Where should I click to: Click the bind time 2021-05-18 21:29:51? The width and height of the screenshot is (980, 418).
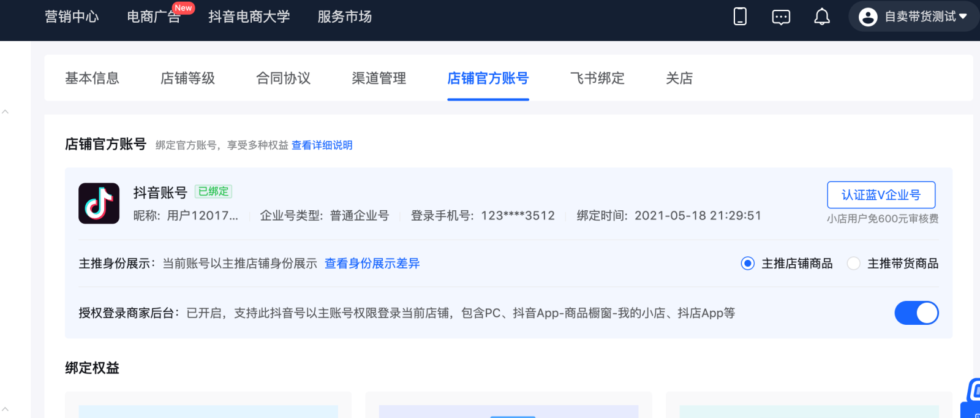[x=698, y=216]
